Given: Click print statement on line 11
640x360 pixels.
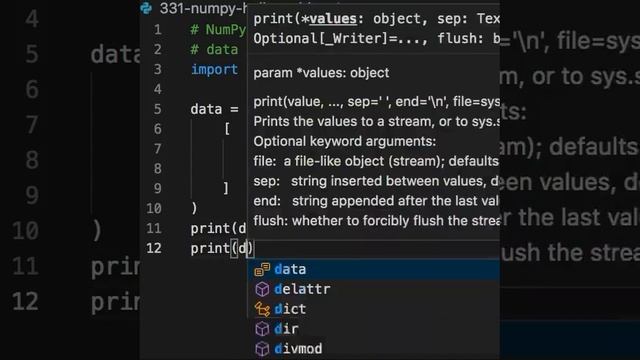Looking at the screenshot, I should [x=218, y=229].
